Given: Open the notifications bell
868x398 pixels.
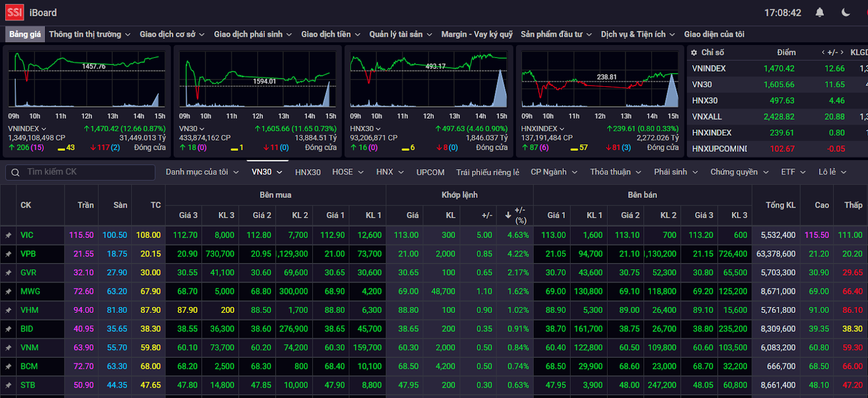Looking at the screenshot, I should pyautogui.click(x=820, y=12).
